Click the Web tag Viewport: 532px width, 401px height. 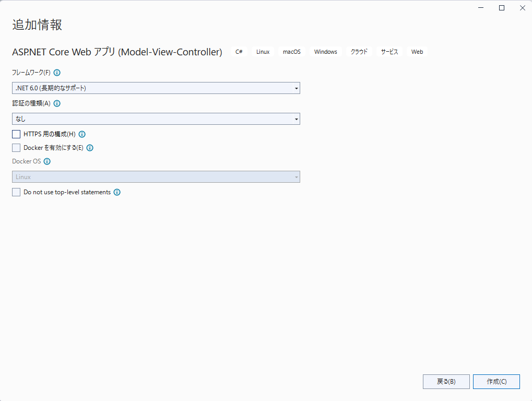click(417, 52)
